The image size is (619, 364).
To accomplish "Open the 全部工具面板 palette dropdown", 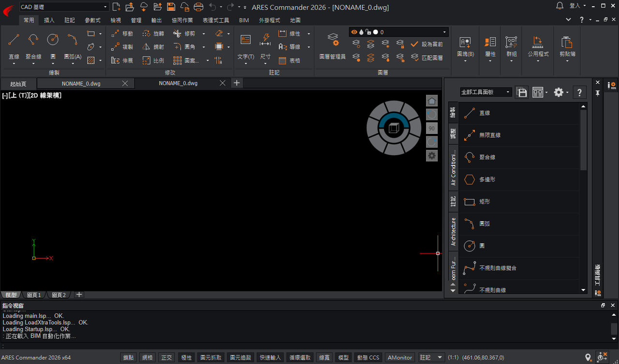I will point(486,92).
